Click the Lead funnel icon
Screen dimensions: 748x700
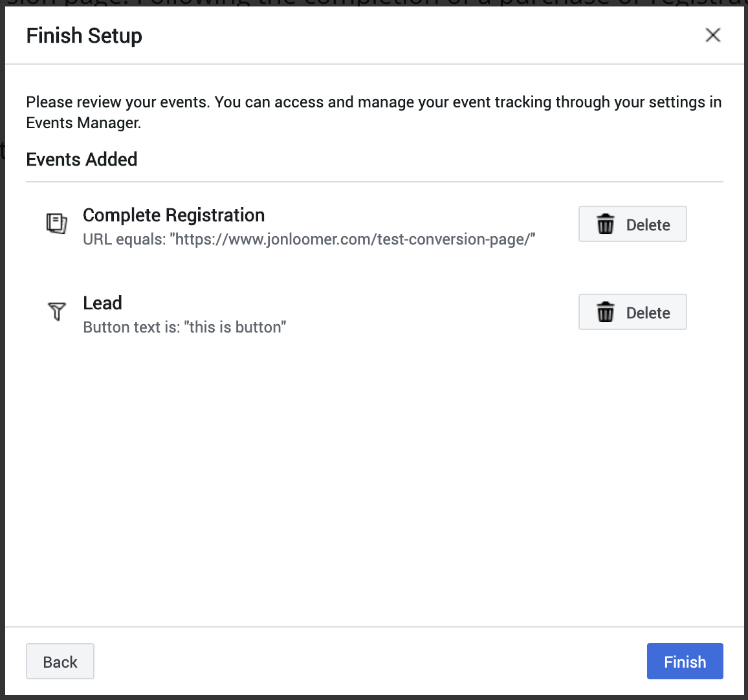[57, 311]
